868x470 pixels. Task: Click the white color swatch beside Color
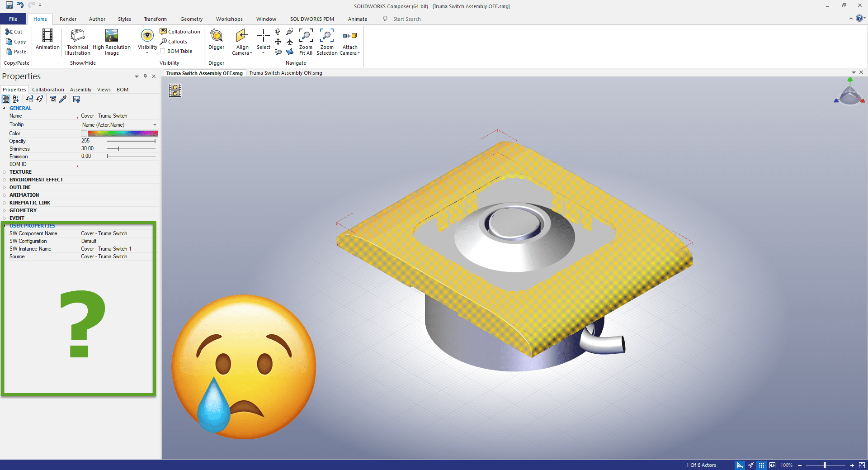84,133
